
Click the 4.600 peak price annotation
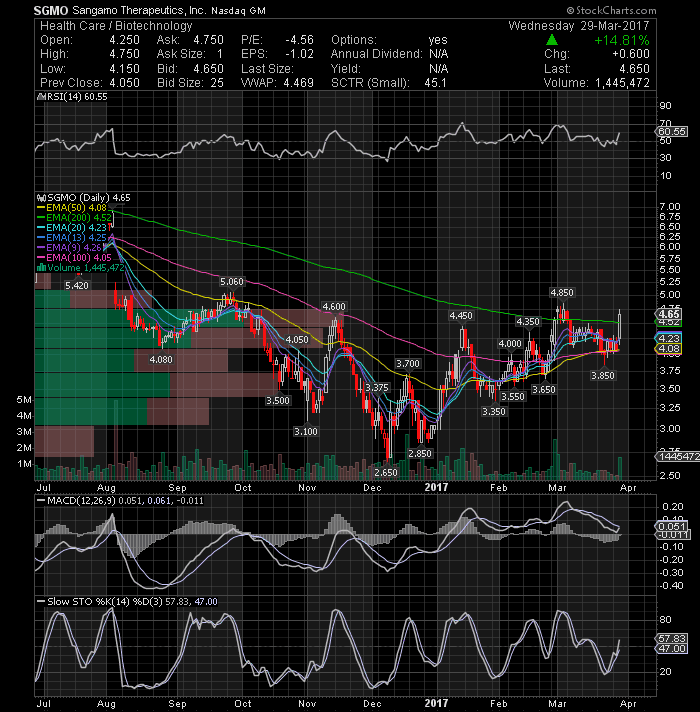click(334, 307)
